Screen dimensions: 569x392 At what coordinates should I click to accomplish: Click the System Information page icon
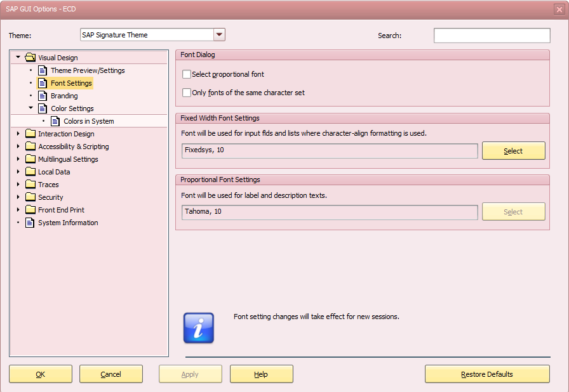[x=30, y=223]
